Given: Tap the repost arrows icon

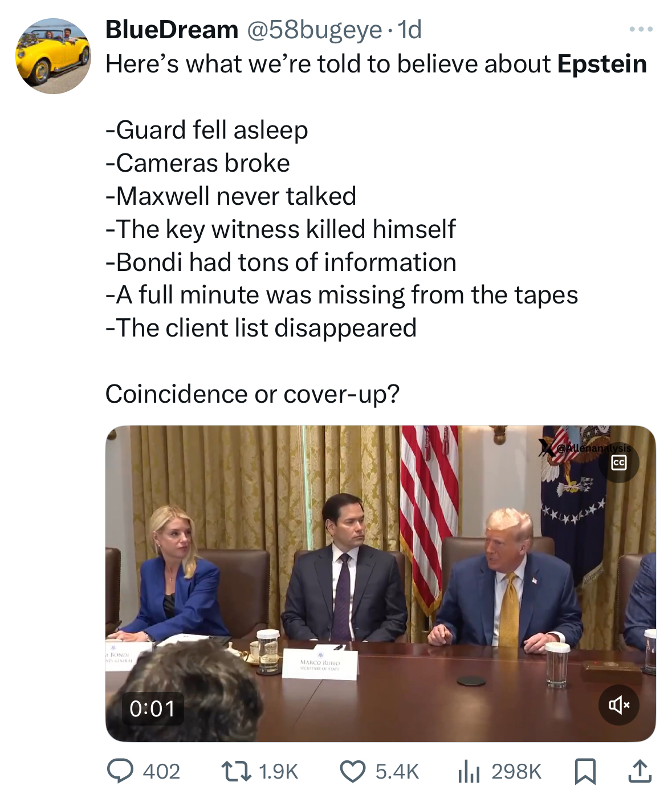Looking at the screenshot, I should point(236,771).
